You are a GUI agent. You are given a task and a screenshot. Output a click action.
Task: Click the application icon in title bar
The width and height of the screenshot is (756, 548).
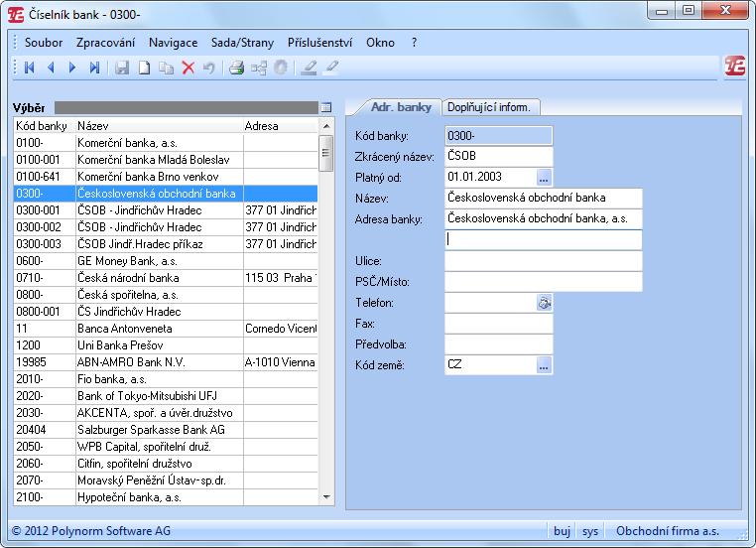click(x=16, y=15)
